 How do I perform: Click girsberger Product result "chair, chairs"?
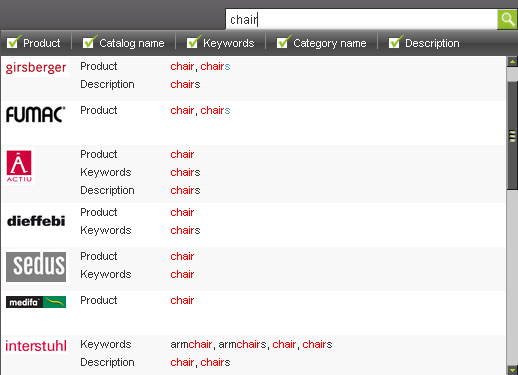[x=200, y=66]
